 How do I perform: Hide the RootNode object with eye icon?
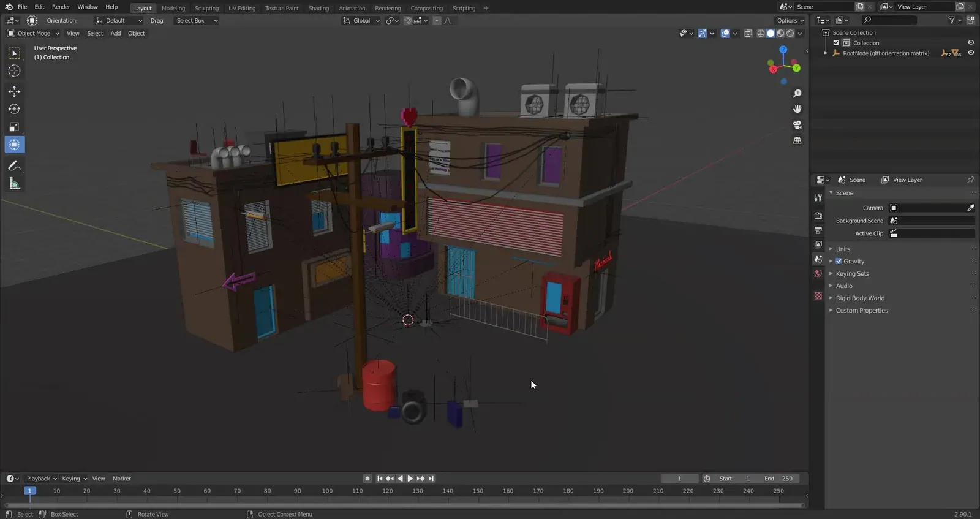pos(971,53)
